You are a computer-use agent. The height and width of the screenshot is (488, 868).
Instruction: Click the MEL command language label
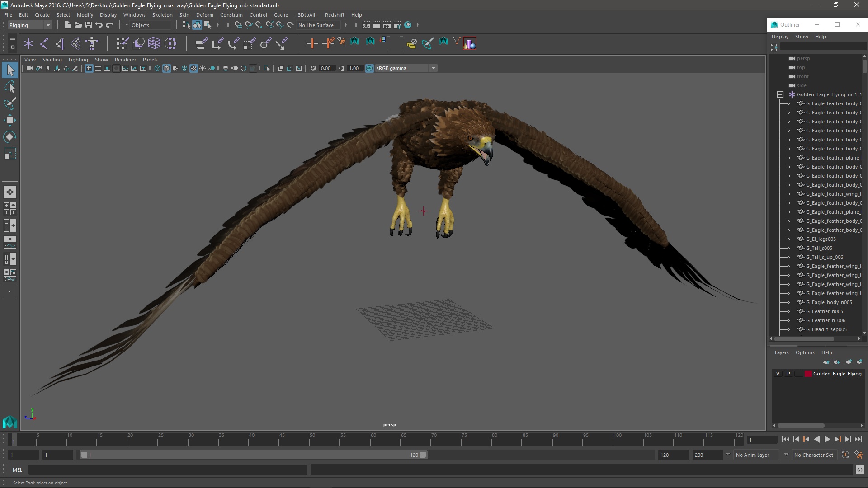(17, 470)
